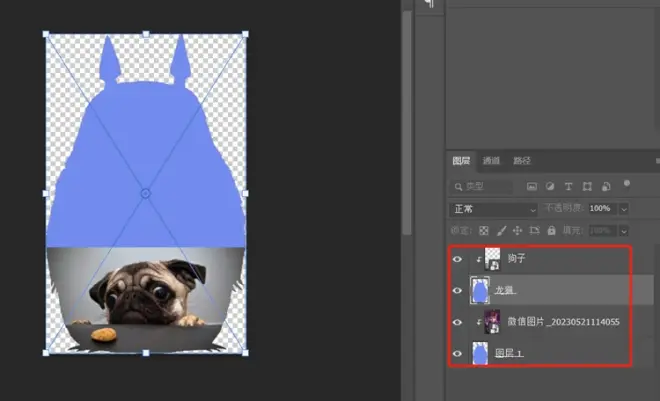This screenshot has height=401, width=660.
Task: Click clipping mask arrow on 微信图片 layer
Action: tap(479, 323)
